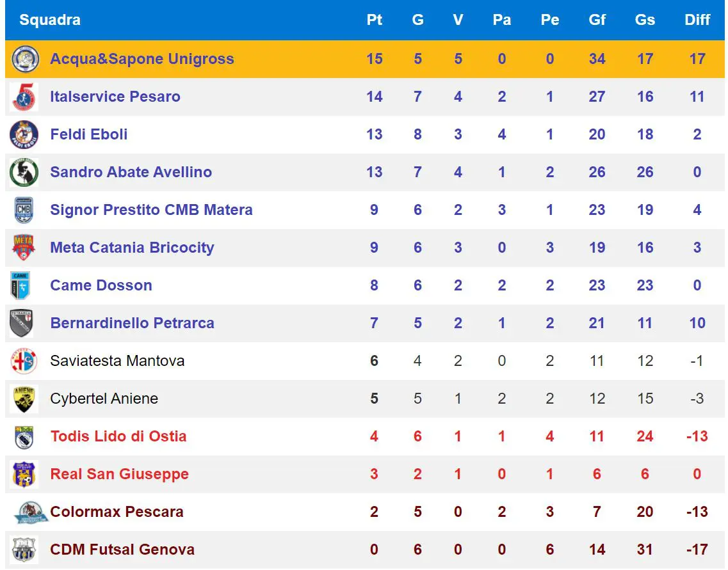Open the Acqua&Sapone Unigross team link
Screen dimensions: 728x570
pyautogui.click(x=142, y=59)
